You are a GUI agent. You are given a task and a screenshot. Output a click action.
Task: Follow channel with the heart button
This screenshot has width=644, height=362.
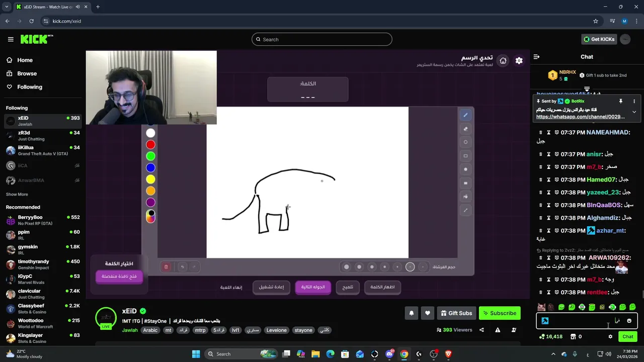tap(427, 313)
